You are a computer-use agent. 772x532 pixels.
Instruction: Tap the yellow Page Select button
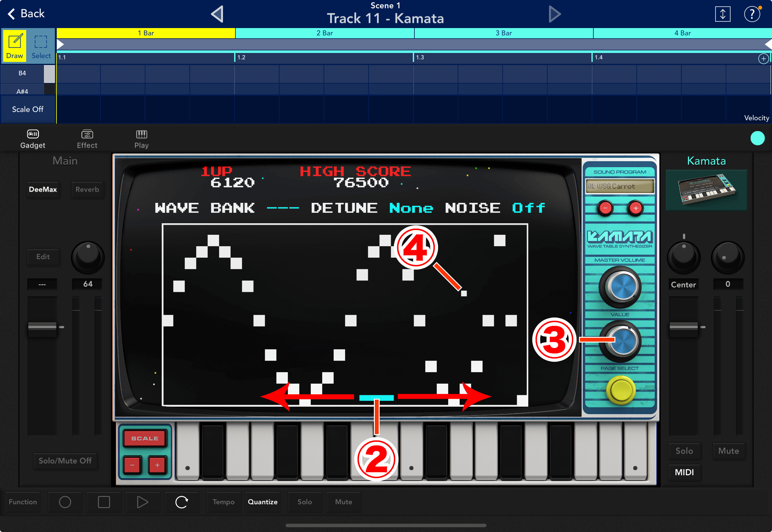[621, 390]
